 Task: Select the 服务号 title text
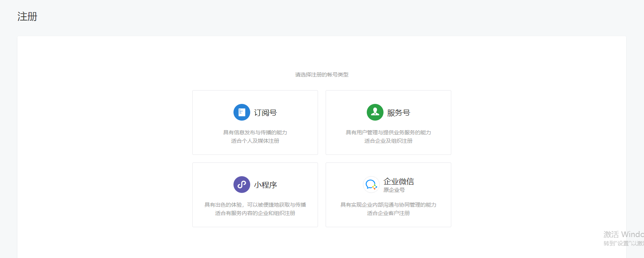coord(399,113)
